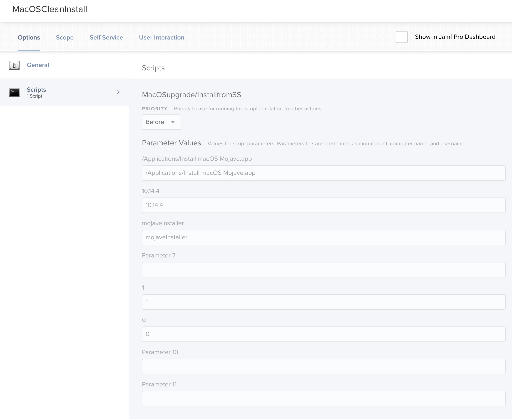Click the 10.14.4 version input field

pos(323,205)
